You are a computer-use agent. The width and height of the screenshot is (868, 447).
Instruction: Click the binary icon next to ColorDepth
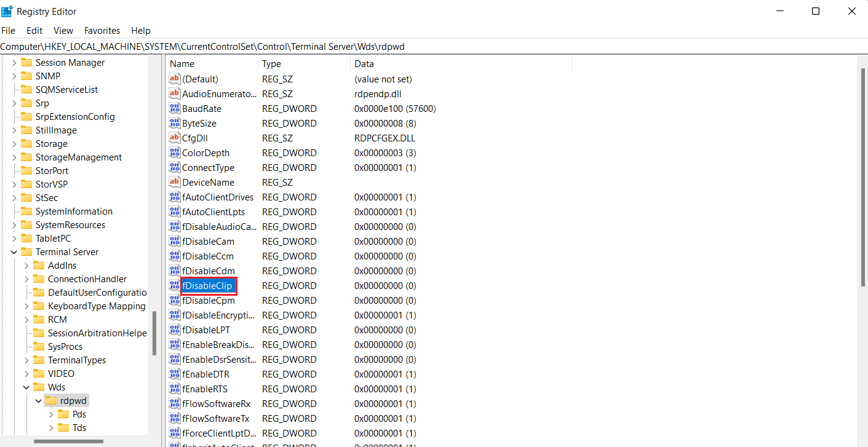[x=174, y=153]
